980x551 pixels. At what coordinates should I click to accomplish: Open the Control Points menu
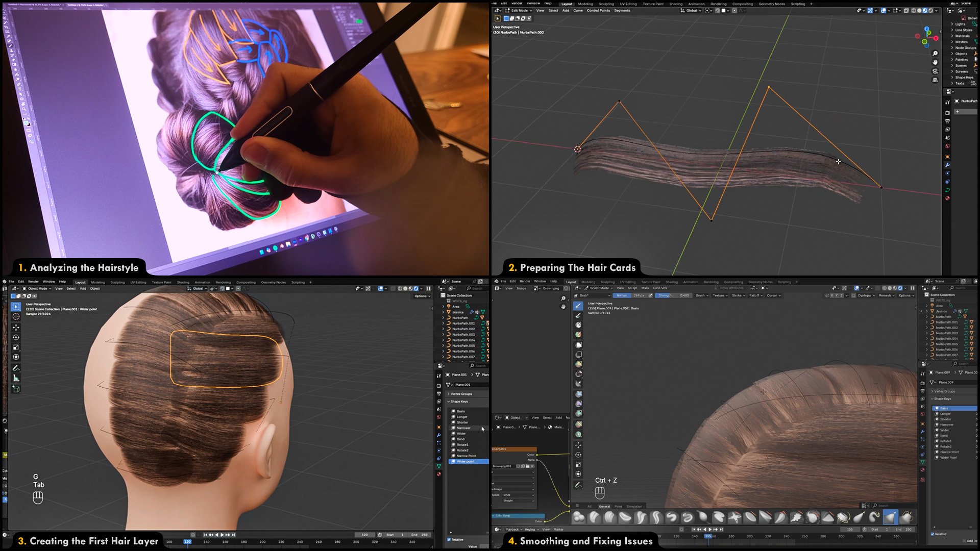pyautogui.click(x=598, y=11)
